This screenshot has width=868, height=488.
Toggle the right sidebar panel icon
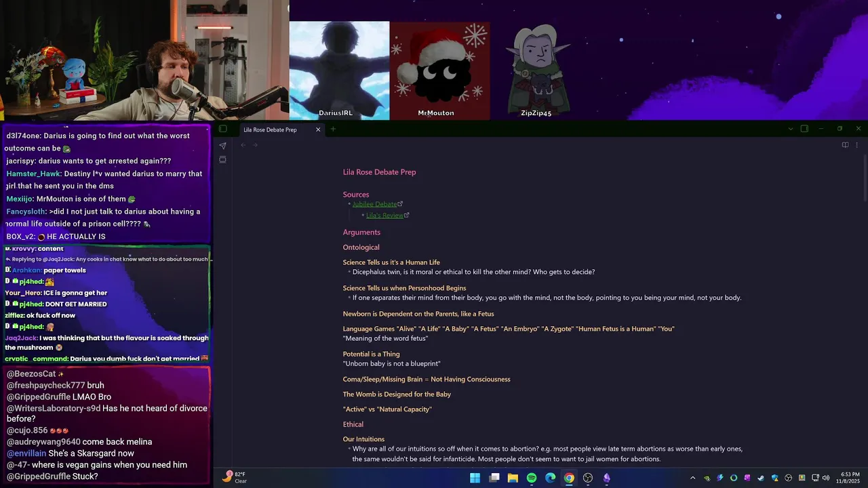pyautogui.click(x=804, y=129)
